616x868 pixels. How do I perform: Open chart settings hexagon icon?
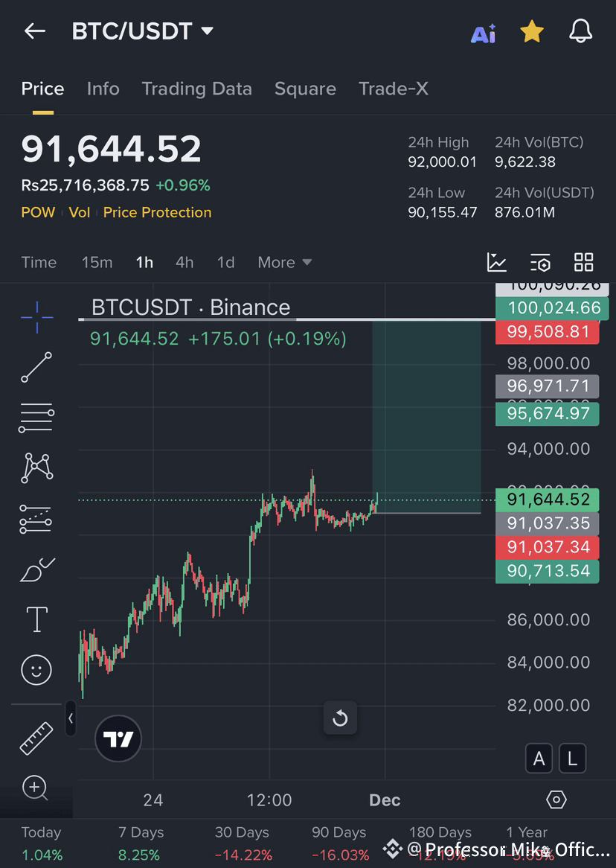click(556, 800)
